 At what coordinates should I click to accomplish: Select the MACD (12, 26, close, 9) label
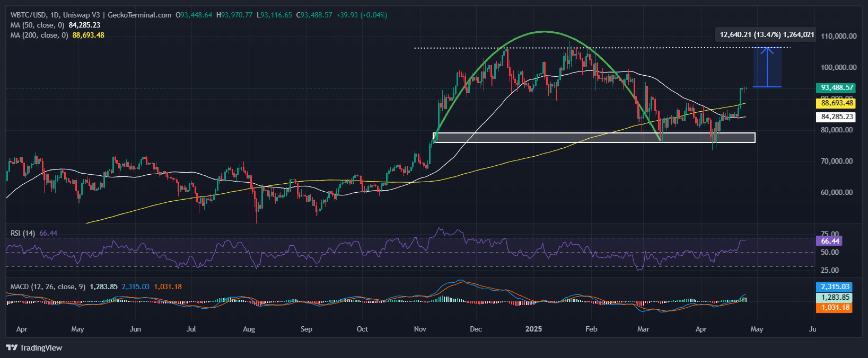[48, 287]
